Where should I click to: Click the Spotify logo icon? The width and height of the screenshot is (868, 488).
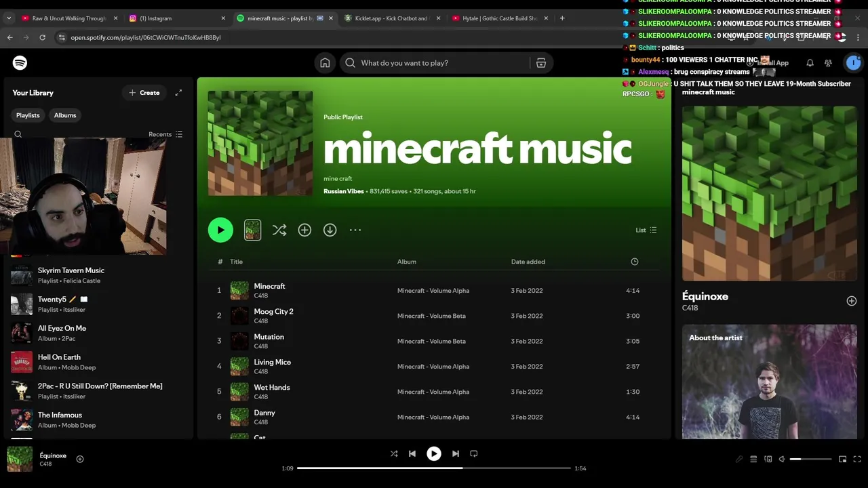point(20,63)
